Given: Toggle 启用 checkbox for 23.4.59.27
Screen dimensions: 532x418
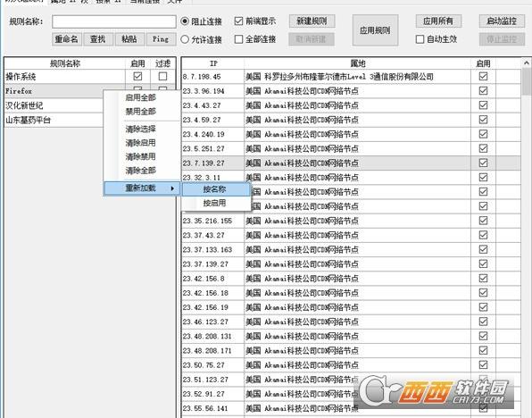Looking at the screenshot, I should click(x=483, y=120).
